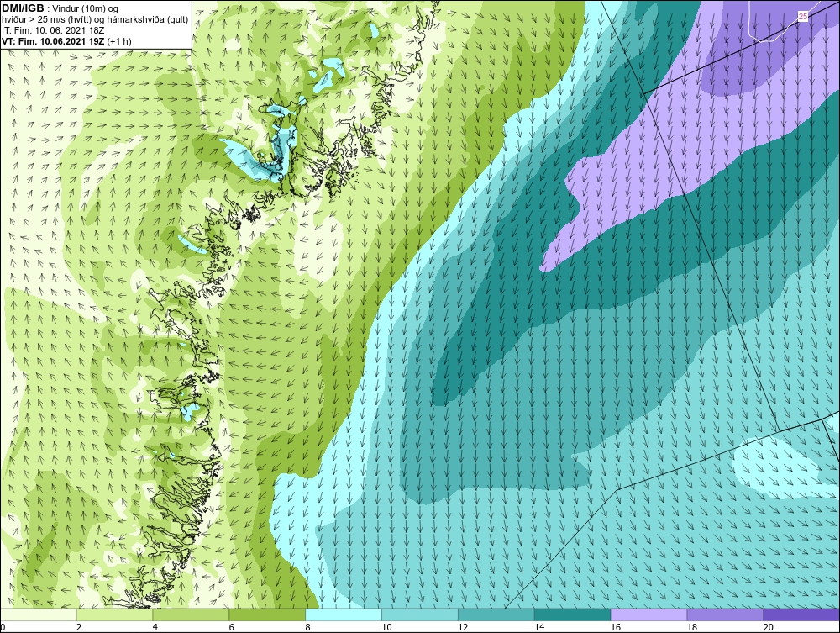Click the 12–14 m/s teal legend swatch

pyautogui.click(x=496, y=615)
